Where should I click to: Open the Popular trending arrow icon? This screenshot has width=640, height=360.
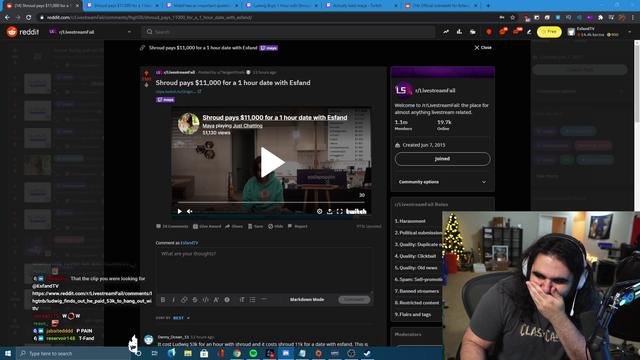click(446, 32)
